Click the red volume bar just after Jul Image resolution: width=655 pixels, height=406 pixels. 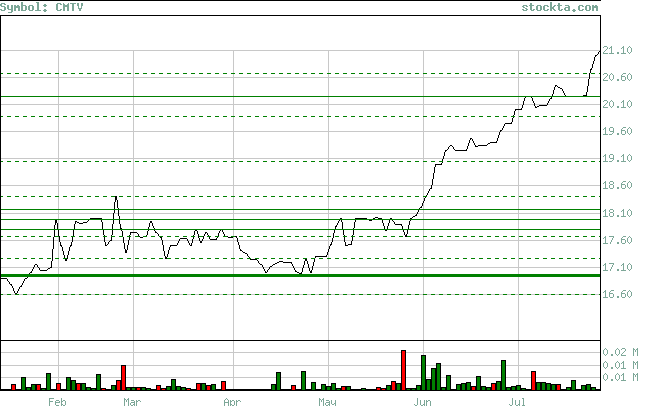point(533,381)
